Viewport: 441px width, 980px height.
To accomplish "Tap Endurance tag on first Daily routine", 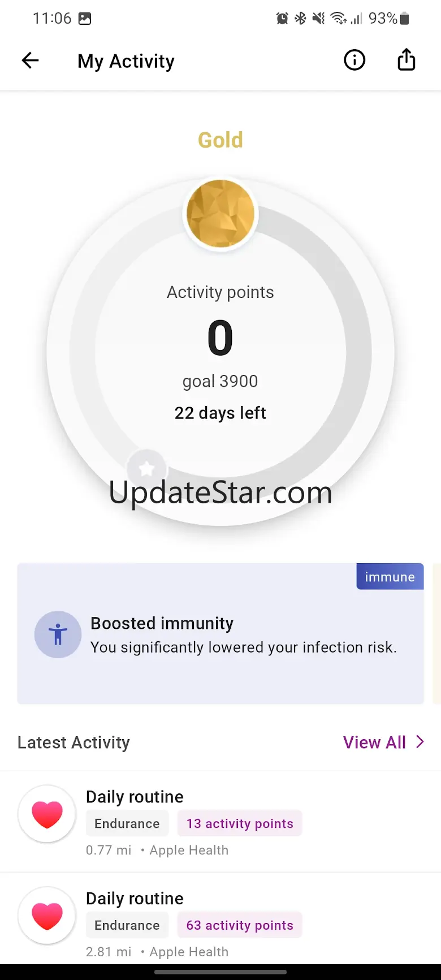I will point(127,823).
